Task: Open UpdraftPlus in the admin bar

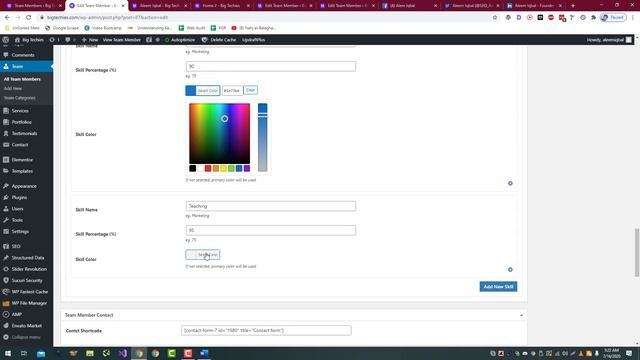Action: point(253,40)
